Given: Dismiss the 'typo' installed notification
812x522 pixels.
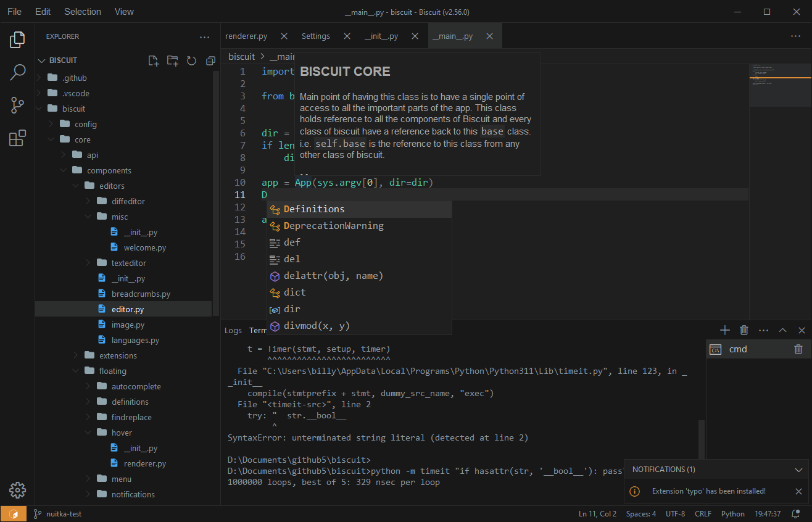Looking at the screenshot, I should (x=798, y=491).
